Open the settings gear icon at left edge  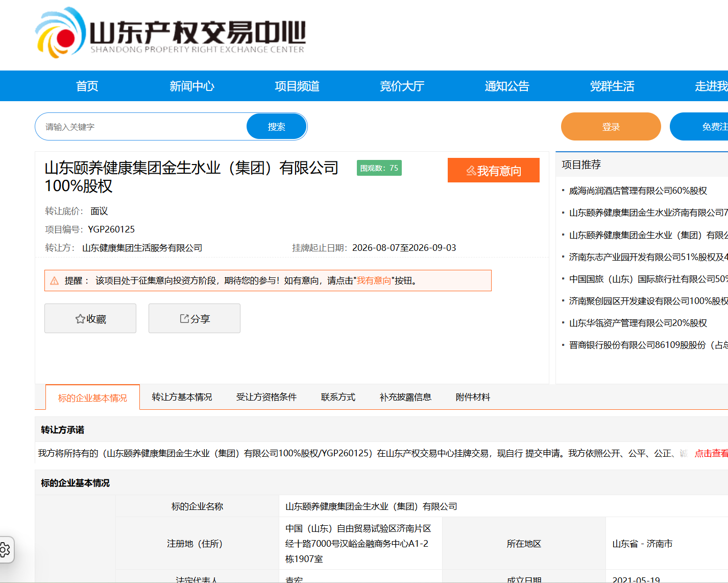point(4,550)
